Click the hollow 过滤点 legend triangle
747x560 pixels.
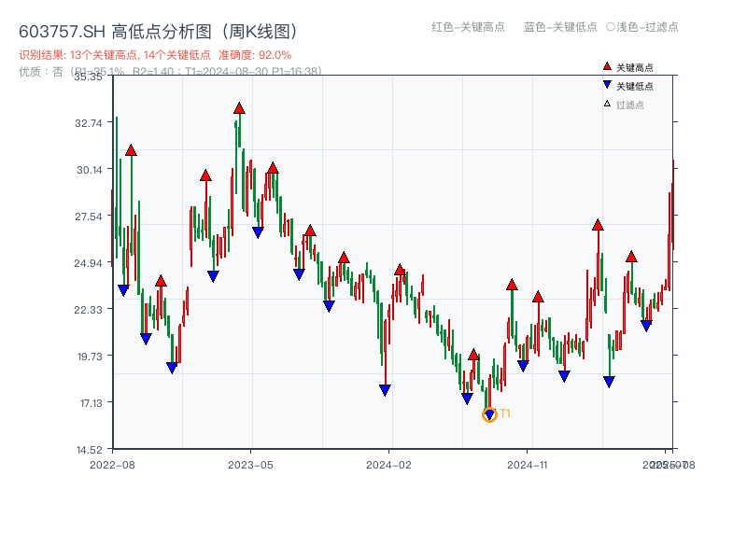click(606, 104)
